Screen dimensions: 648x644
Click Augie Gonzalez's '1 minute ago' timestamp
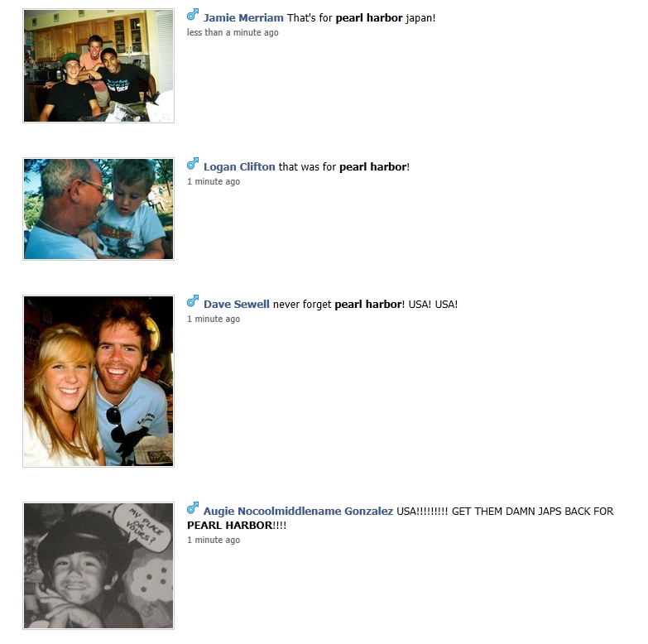214,540
